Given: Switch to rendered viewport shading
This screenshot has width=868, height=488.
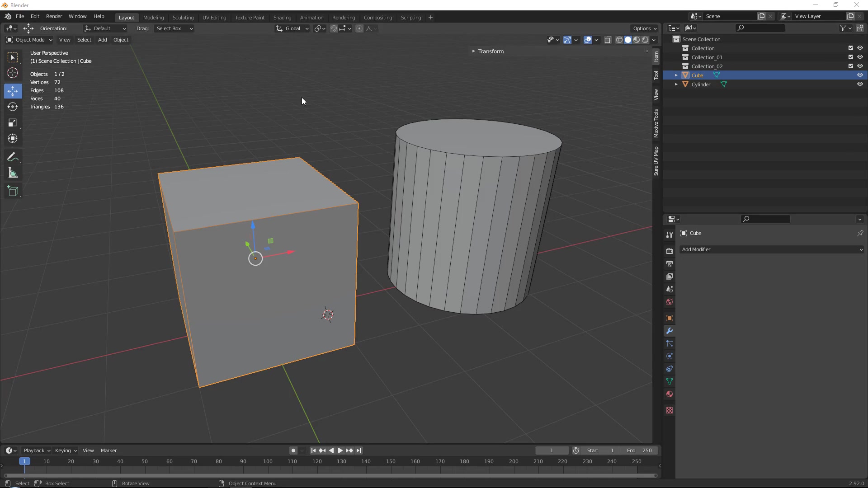Looking at the screenshot, I should coord(646,40).
